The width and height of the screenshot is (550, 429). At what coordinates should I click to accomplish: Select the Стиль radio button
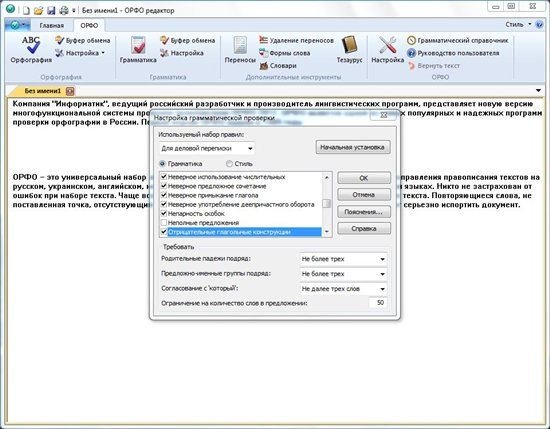[x=229, y=164]
